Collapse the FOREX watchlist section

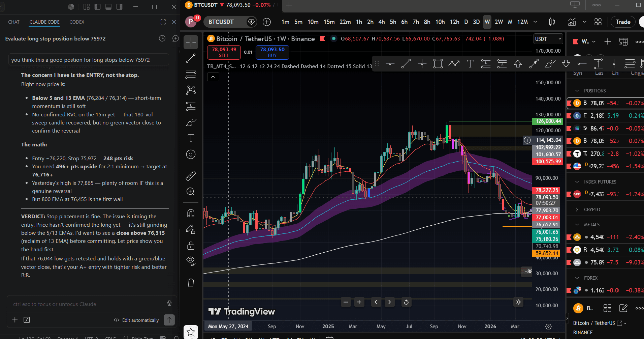pyautogui.click(x=577, y=278)
